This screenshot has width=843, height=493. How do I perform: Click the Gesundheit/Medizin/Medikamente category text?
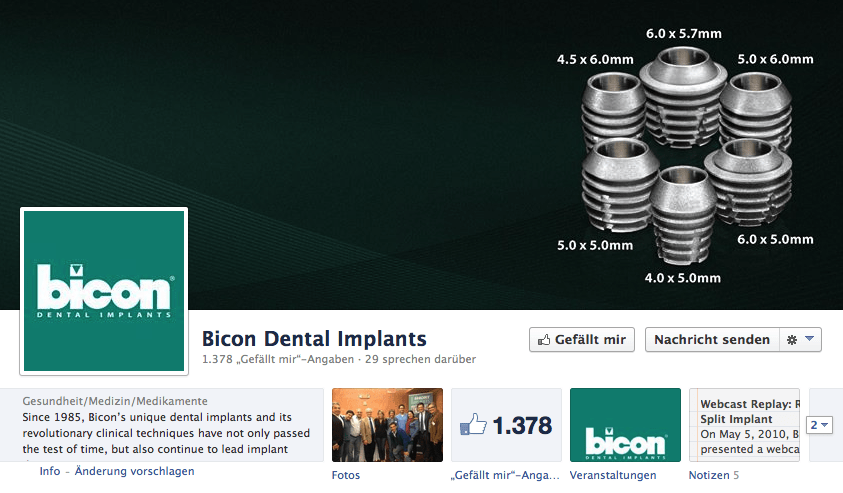pos(115,401)
